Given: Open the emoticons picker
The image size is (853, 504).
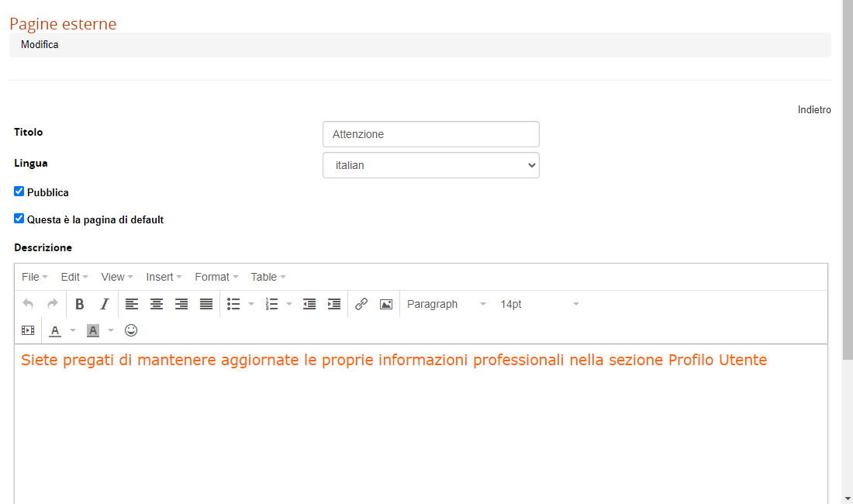Looking at the screenshot, I should [131, 330].
